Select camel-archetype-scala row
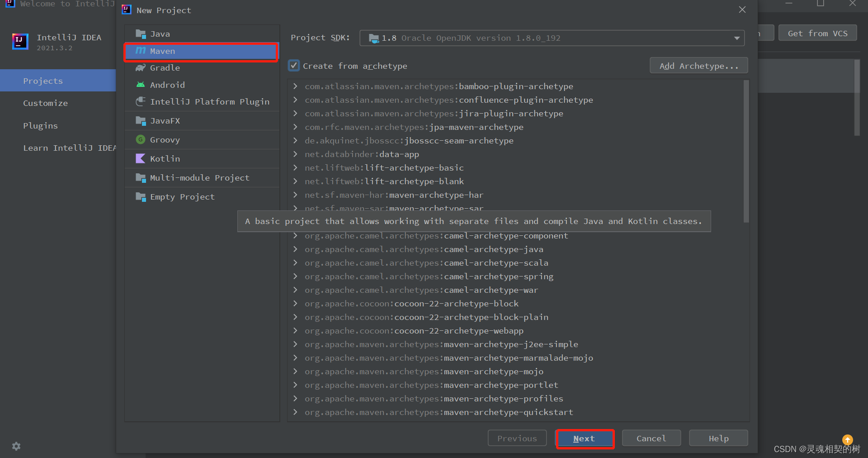868x458 pixels. pos(515,262)
